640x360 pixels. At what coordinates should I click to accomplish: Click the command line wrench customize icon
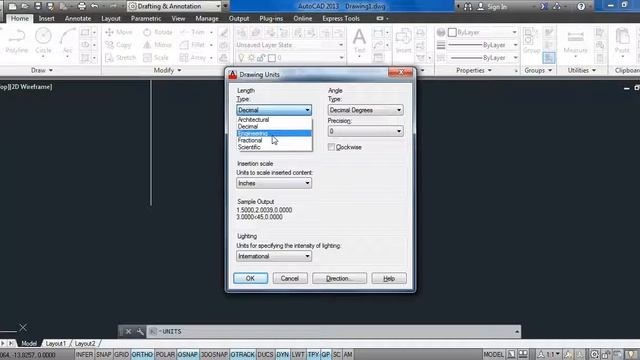(140, 331)
